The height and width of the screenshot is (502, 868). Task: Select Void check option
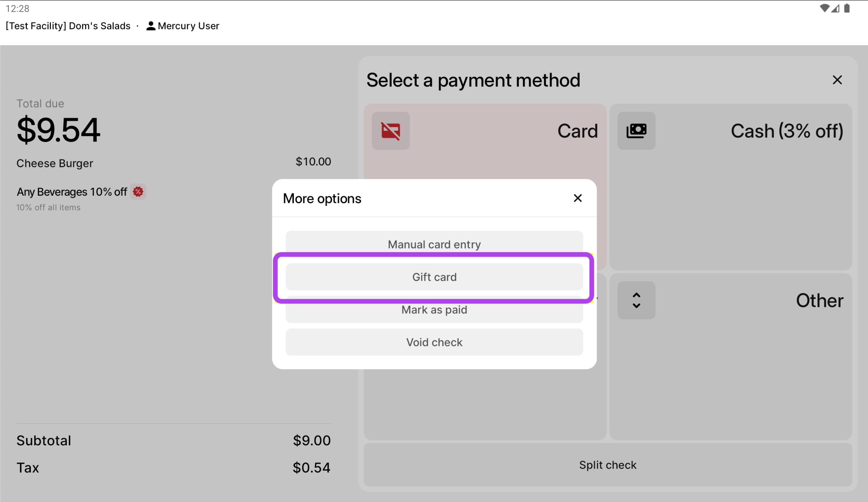[x=434, y=342]
